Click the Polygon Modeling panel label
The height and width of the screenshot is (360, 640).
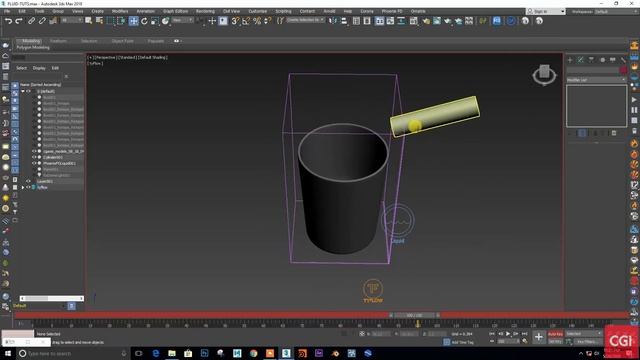click(33, 48)
